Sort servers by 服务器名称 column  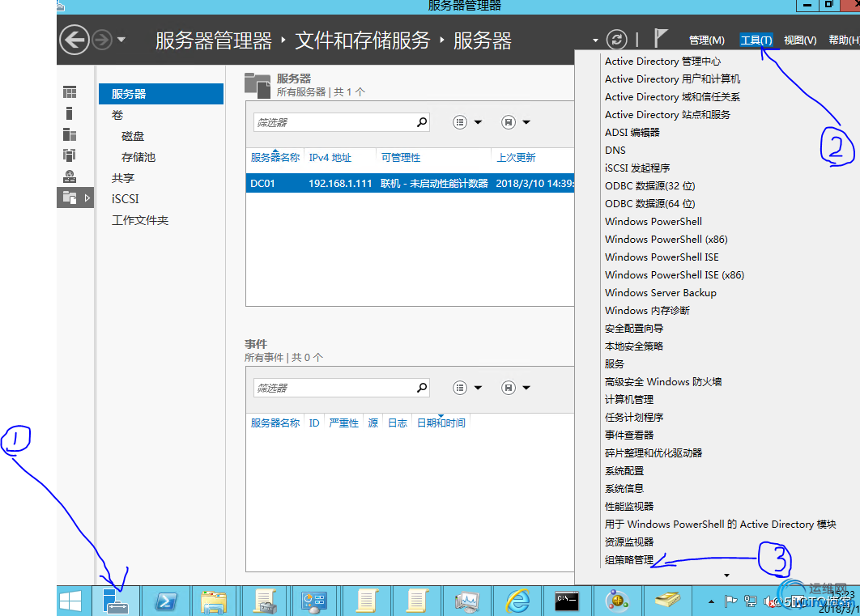click(275, 158)
